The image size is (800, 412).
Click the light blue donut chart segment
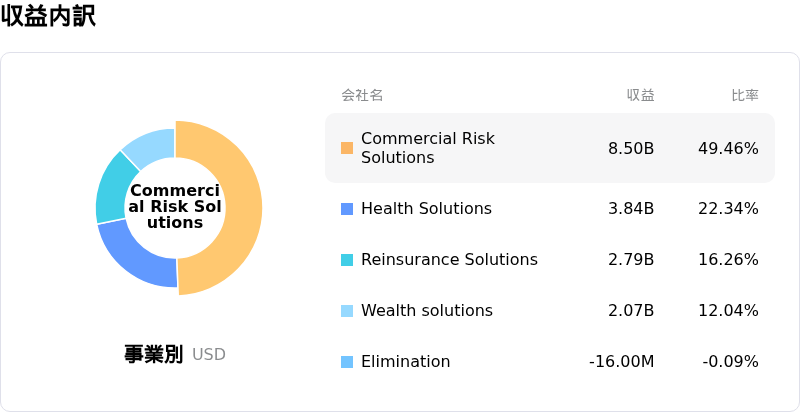click(150, 142)
